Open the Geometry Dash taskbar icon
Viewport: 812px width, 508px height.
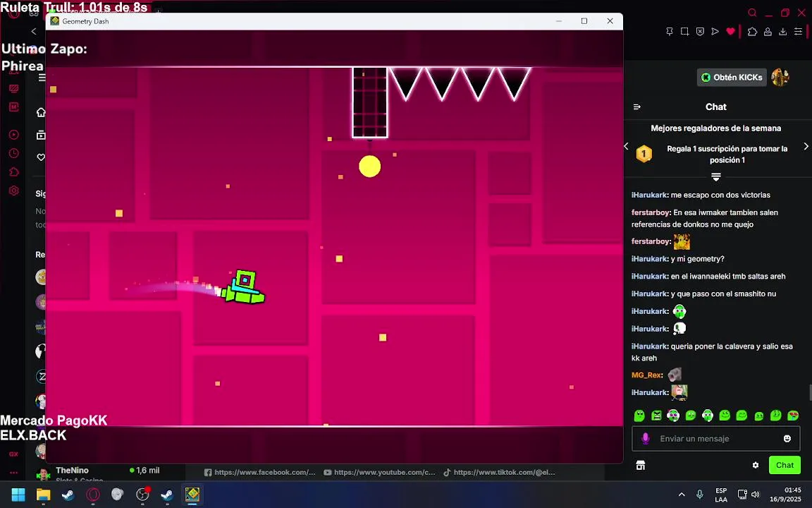click(192, 495)
